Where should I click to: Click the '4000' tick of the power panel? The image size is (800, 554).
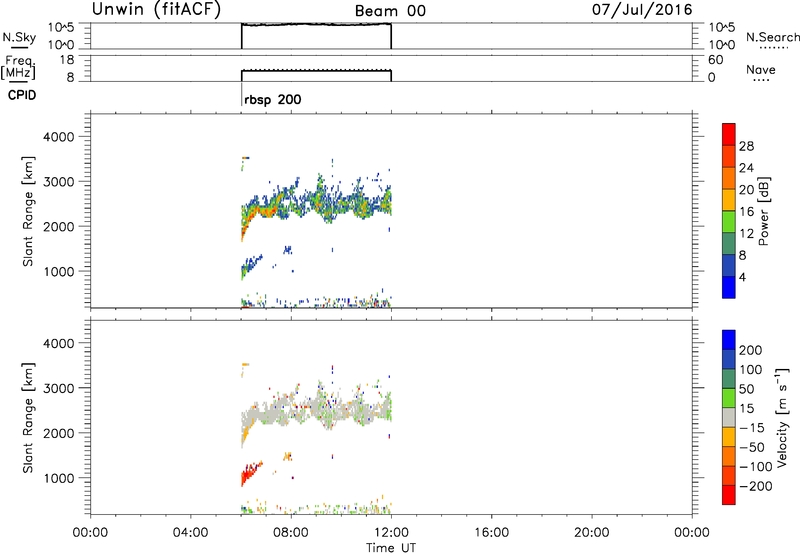point(59,137)
